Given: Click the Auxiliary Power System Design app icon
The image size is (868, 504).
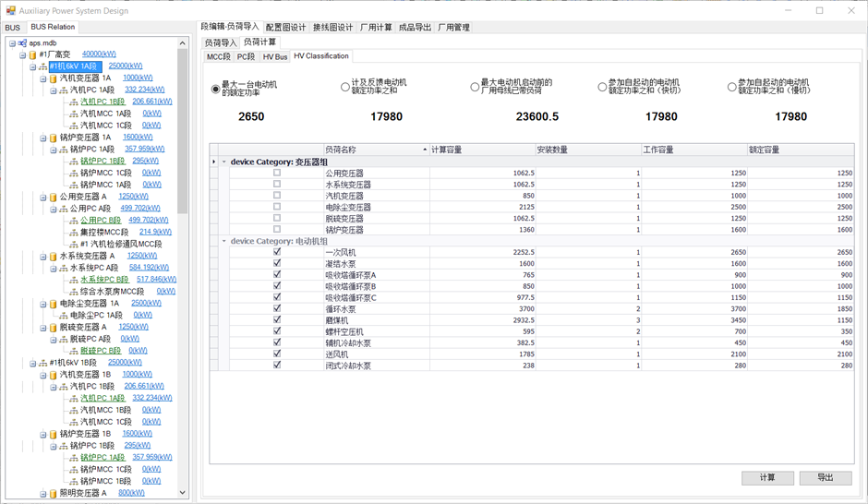Looking at the screenshot, I should (10, 10).
